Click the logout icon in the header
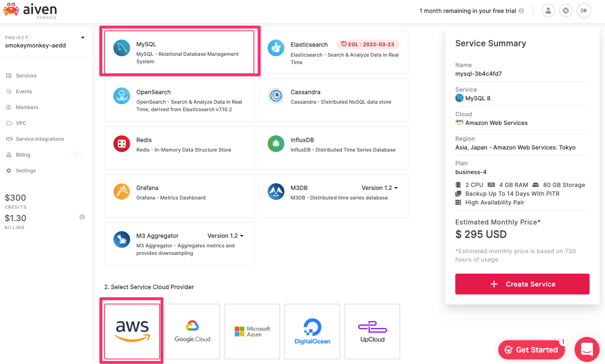Screen dimensions: 605x364 point(584,10)
